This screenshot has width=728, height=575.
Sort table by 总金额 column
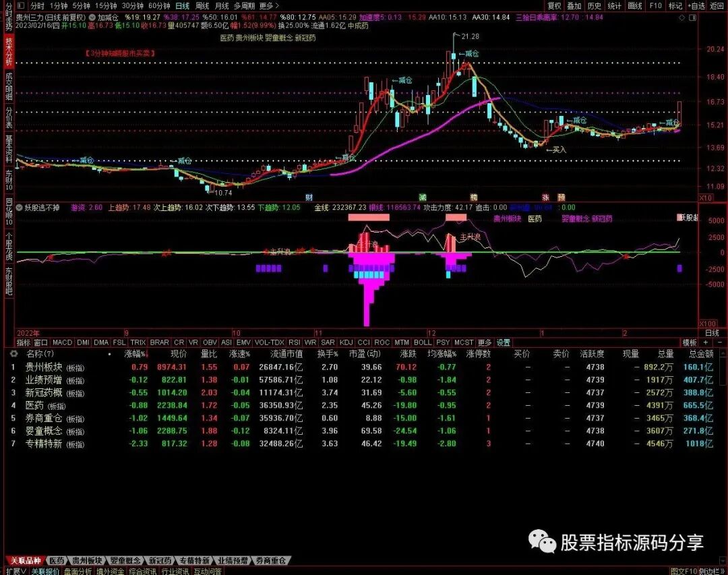pyautogui.click(x=700, y=354)
